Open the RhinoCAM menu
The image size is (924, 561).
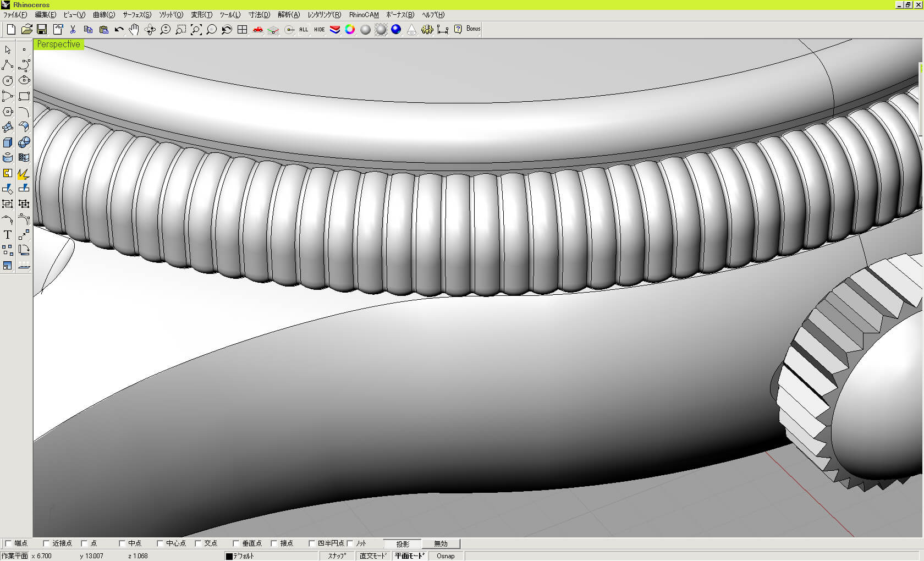pyautogui.click(x=364, y=15)
